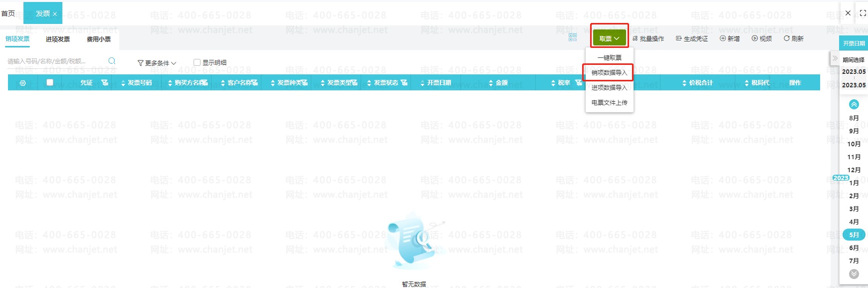Image resolution: width=868 pixels, height=288 pixels.
Task: Select month 12月 in period list
Action: click(854, 170)
